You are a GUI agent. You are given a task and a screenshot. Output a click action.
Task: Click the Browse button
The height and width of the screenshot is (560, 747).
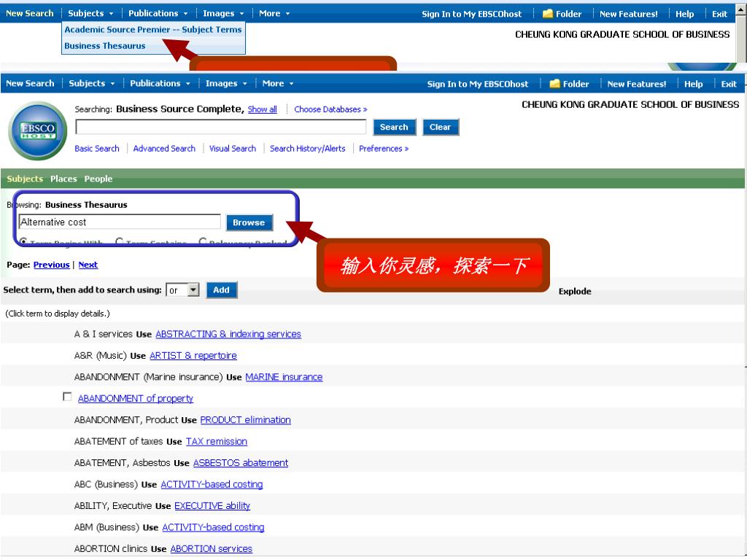click(x=249, y=222)
